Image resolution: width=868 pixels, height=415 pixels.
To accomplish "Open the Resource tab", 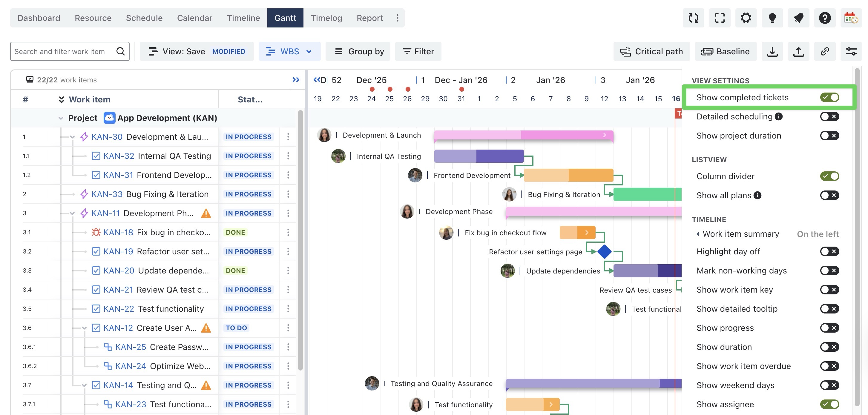I will coord(93,18).
